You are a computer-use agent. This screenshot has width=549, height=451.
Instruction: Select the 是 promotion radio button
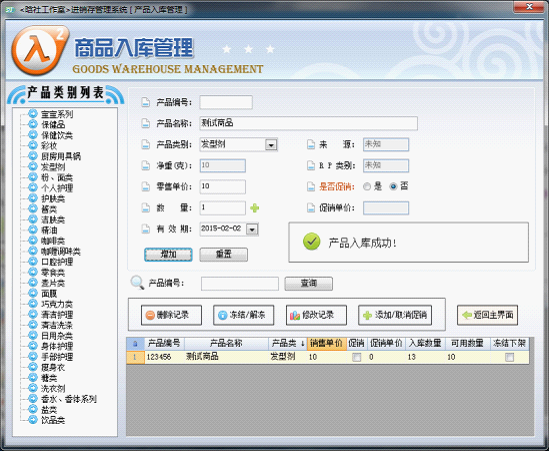[367, 187]
